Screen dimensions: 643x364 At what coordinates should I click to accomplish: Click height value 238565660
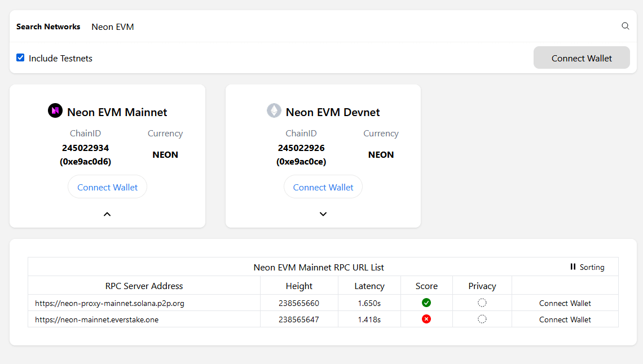tap(298, 303)
